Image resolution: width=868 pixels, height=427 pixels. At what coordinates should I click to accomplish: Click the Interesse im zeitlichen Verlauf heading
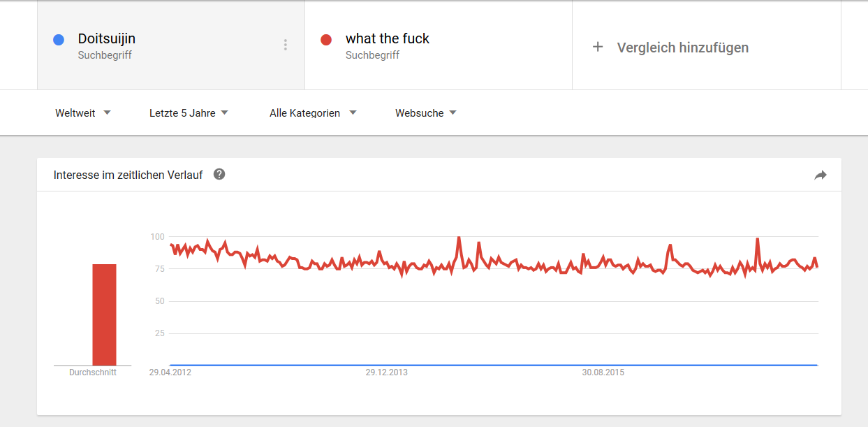coord(128,175)
